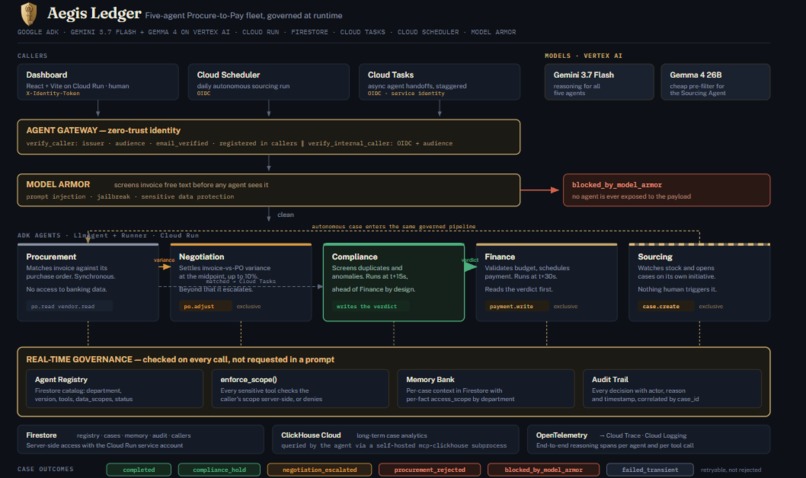Click the AGENT GATEWAY zero-trust identity heading
The image size is (806, 478).
[103, 131]
